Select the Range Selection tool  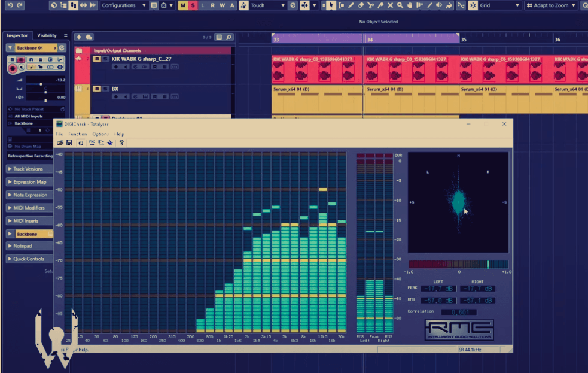point(341,5)
